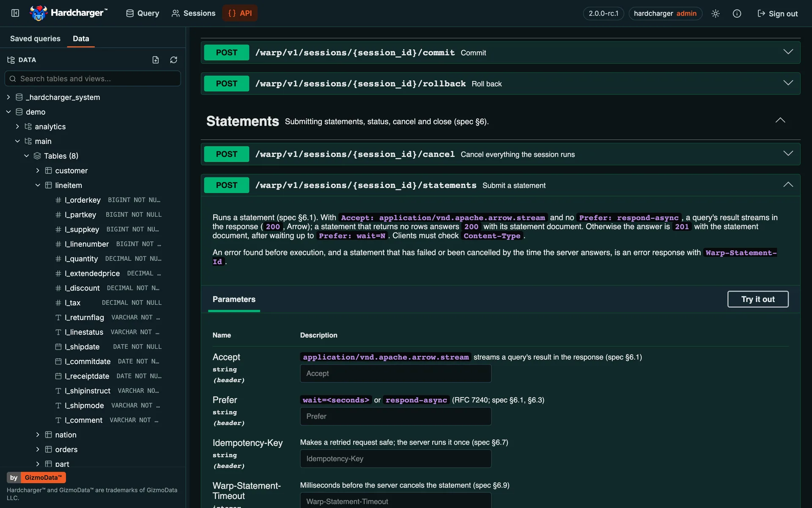Open the Sessions menu item
The width and height of the screenshot is (812, 508).
[193, 13]
